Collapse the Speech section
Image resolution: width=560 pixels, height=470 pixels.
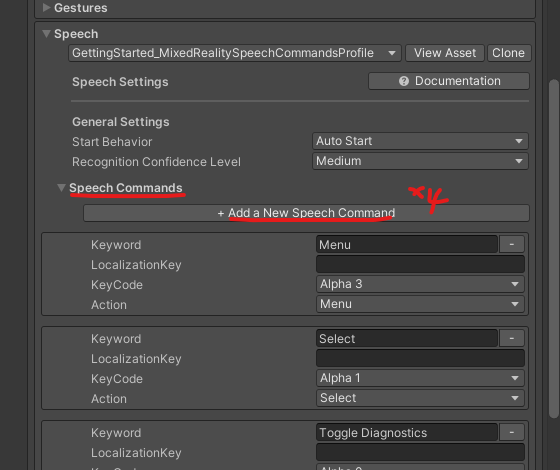[x=46, y=34]
